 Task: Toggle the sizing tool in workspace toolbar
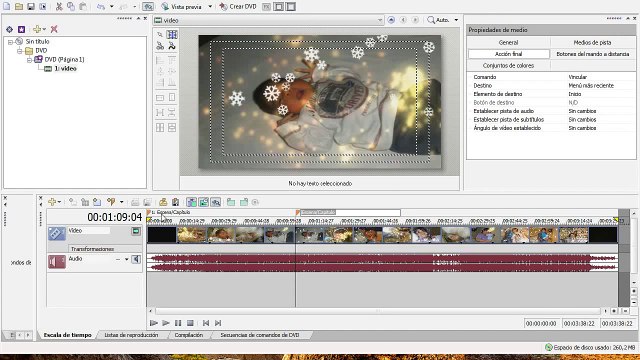pyautogui.click(x=172, y=35)
